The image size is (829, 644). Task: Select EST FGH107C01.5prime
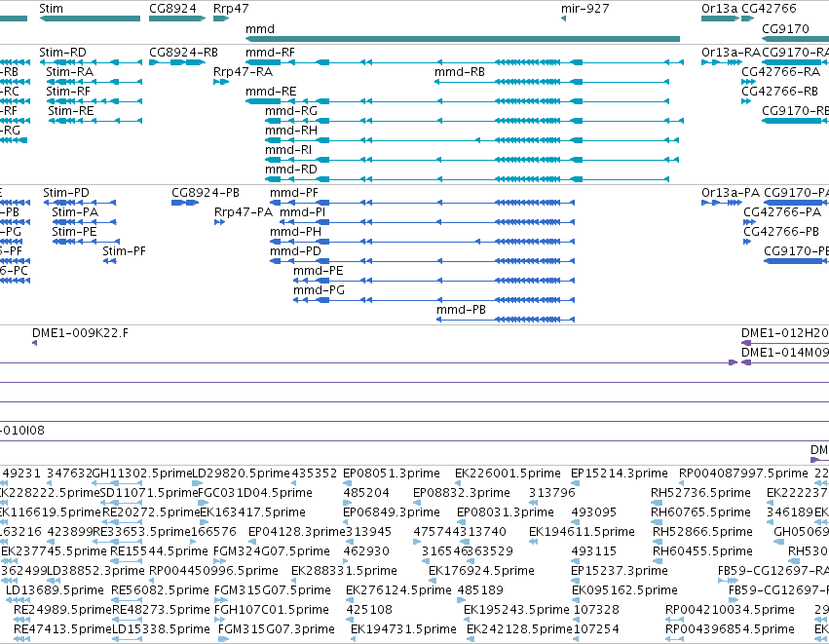tap(221, 620)
